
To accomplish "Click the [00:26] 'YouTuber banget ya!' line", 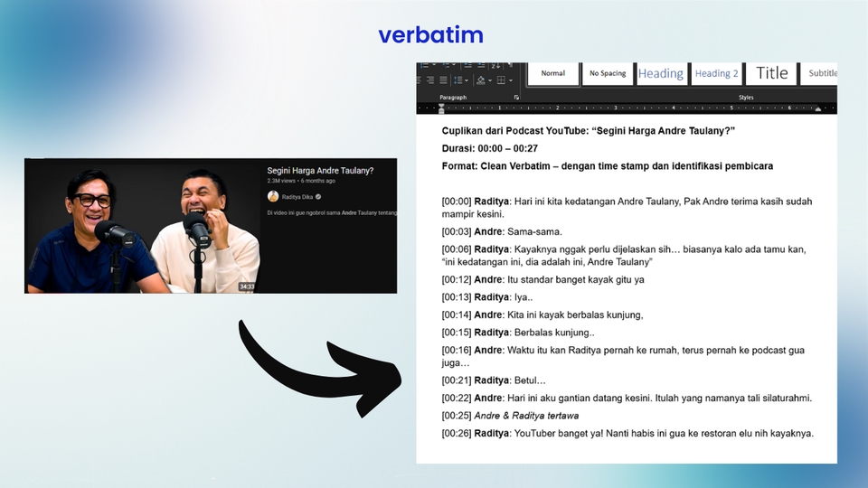I will [x=627, y=433].
